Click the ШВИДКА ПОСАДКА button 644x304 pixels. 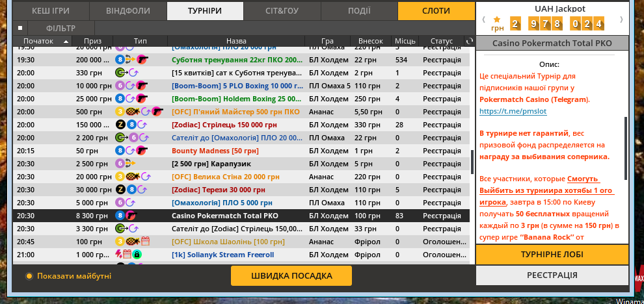pyautogui.click(x=291, y=275)
